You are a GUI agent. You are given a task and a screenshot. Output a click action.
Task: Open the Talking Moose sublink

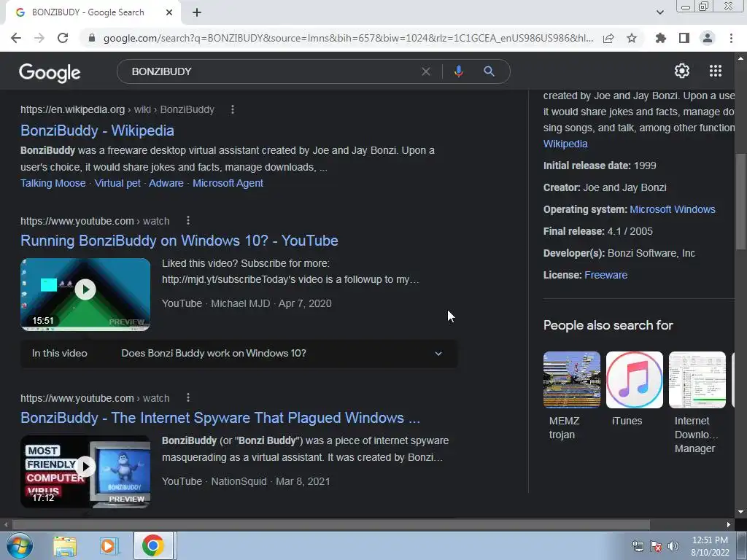pos(53,183)
